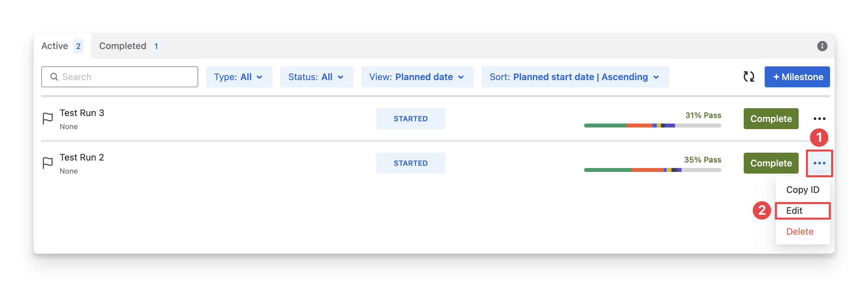Open the three-dot menu for Test Run 3

pyautogui.click(x=819, y=119)
